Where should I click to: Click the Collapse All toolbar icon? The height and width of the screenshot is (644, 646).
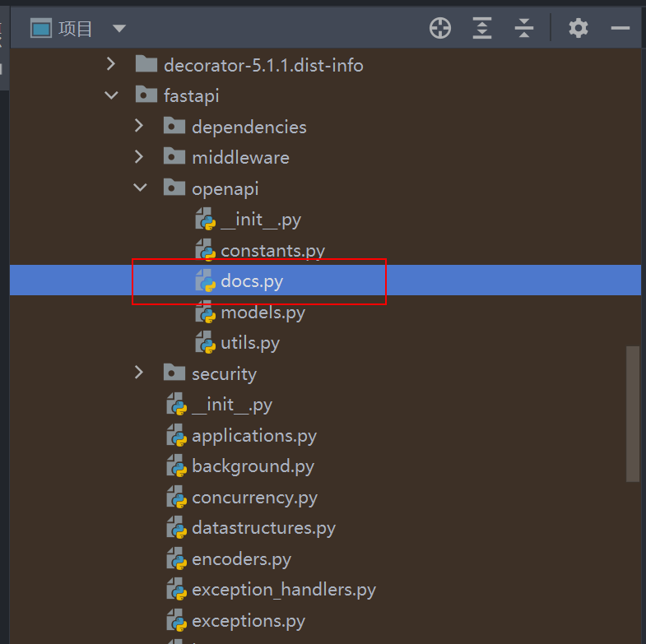pyautogui.click(x=524, y=29)
